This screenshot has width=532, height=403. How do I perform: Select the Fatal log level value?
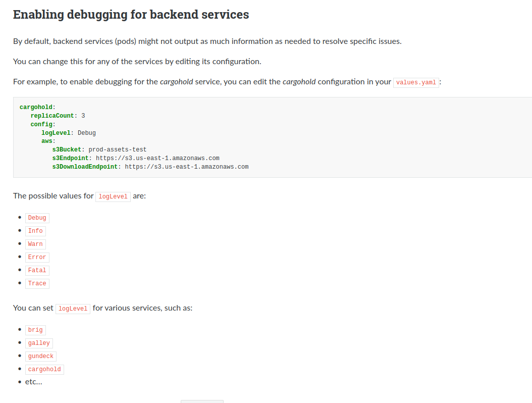coord(37,270)
